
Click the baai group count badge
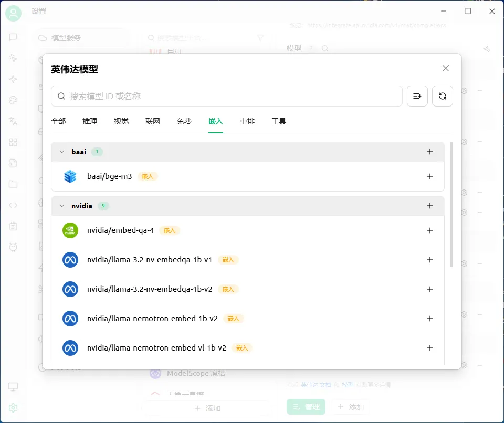tap(97, 152)
